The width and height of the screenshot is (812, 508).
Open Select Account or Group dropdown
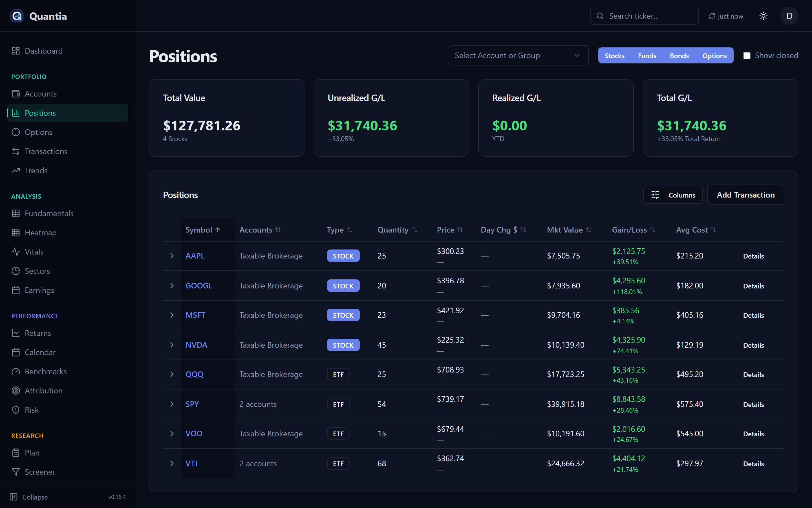[x=518, y=55]
